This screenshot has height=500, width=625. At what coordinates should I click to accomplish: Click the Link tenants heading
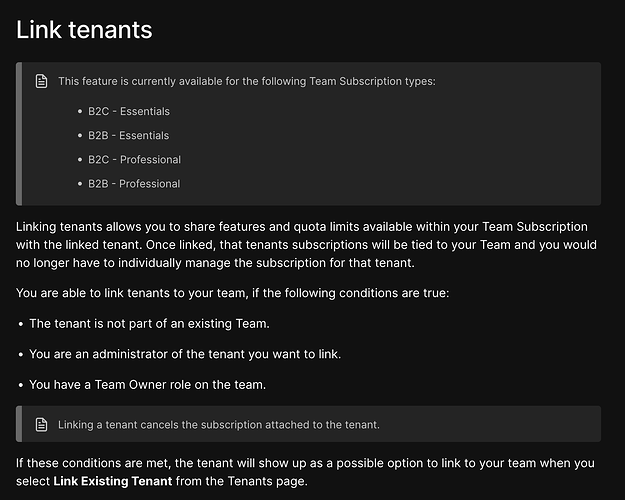click(84, 30)
